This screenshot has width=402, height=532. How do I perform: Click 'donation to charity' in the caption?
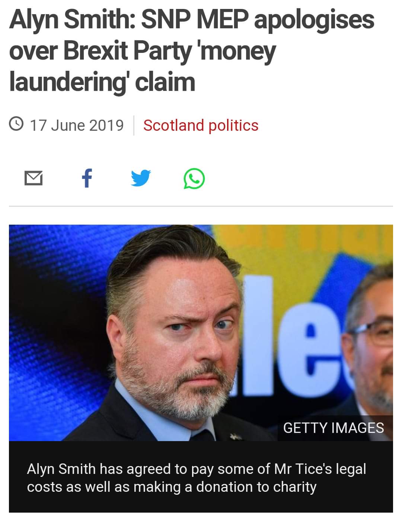[256, 487]
